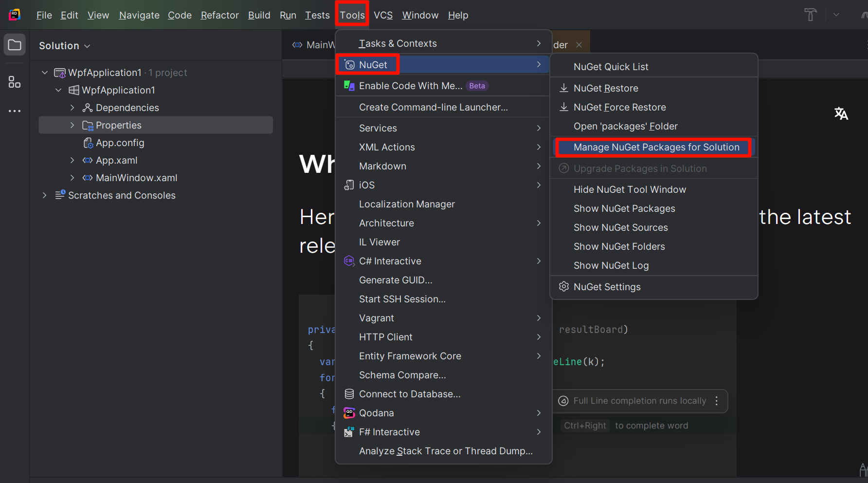
Task: Expand the App.xaml node
Action: (72, 160)
